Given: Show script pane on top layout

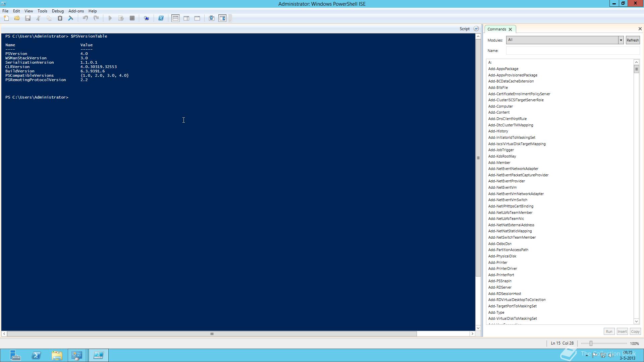Looking at the screenshot, I should pyautogui.click(x=175, y=18).
